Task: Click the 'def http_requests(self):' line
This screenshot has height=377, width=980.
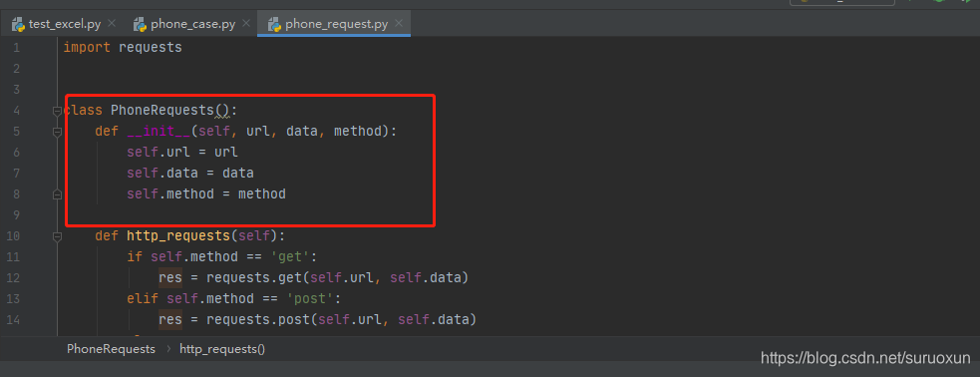Action: click(x=190, y=235)
